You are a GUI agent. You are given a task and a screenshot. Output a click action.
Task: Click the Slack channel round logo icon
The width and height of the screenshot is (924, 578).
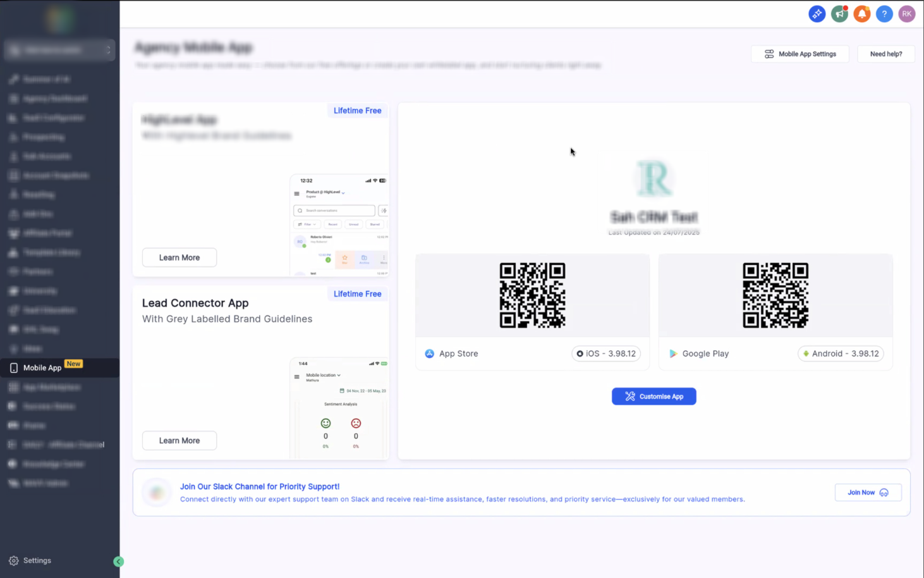click(x=157, y=493)
